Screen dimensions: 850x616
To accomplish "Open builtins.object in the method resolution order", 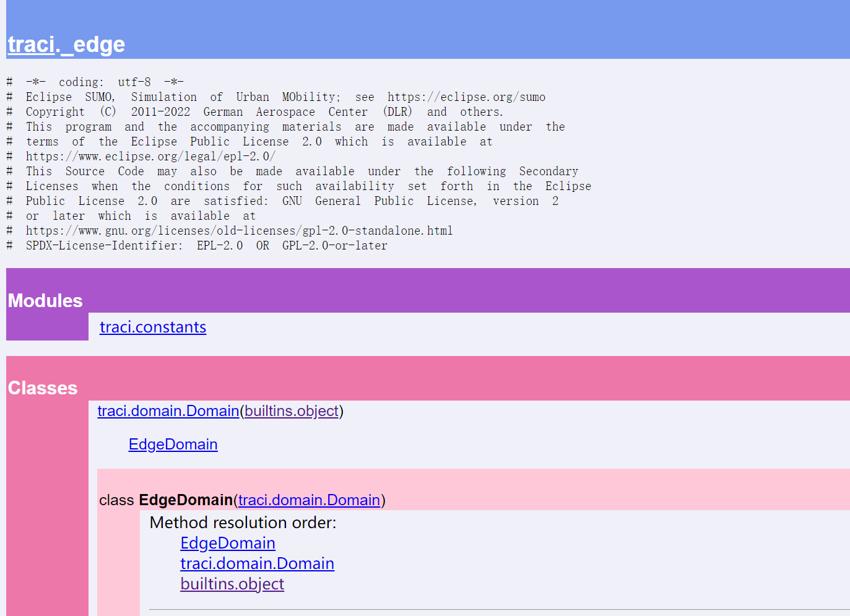I will [x=232, y=584].
